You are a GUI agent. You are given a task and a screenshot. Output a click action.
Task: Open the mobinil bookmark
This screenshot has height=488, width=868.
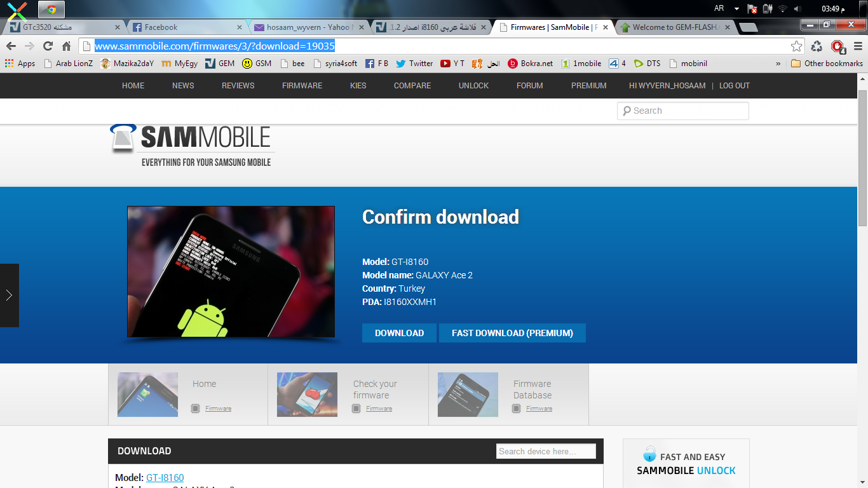tap(688, 64)
